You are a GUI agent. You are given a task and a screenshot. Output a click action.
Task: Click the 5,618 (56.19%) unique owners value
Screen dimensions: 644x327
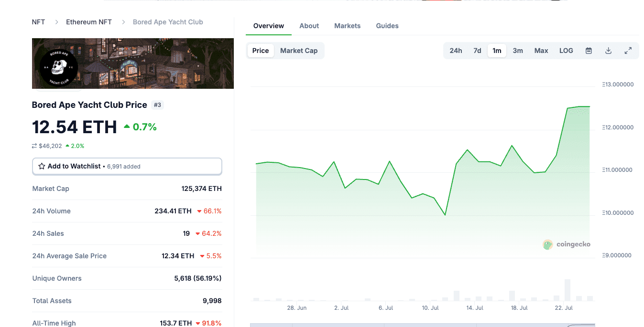pos(198,278)
